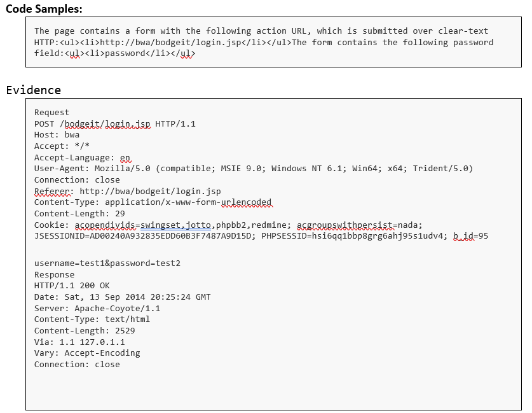Click the Server: Apache-Coyote/1.1 line
This screenshot has width=532, height=413.
pos(97,309)
